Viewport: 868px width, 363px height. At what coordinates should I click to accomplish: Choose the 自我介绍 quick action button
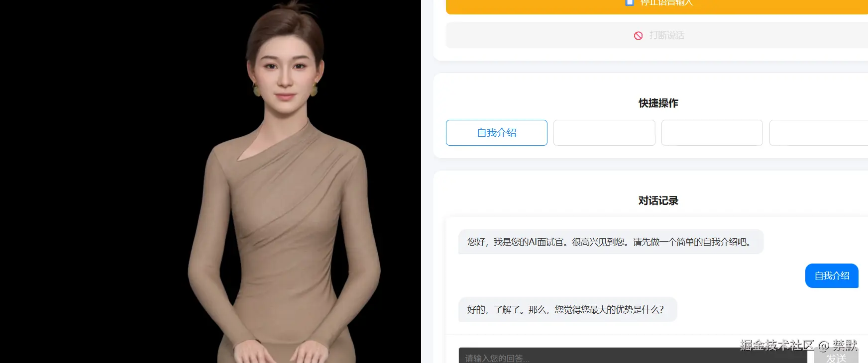pos(497,133)
